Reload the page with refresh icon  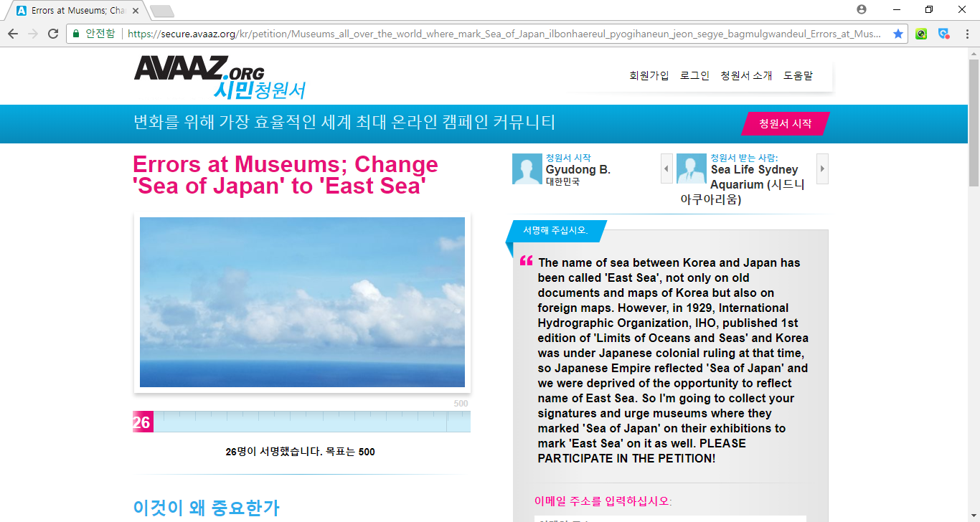[x=53, y=34]
